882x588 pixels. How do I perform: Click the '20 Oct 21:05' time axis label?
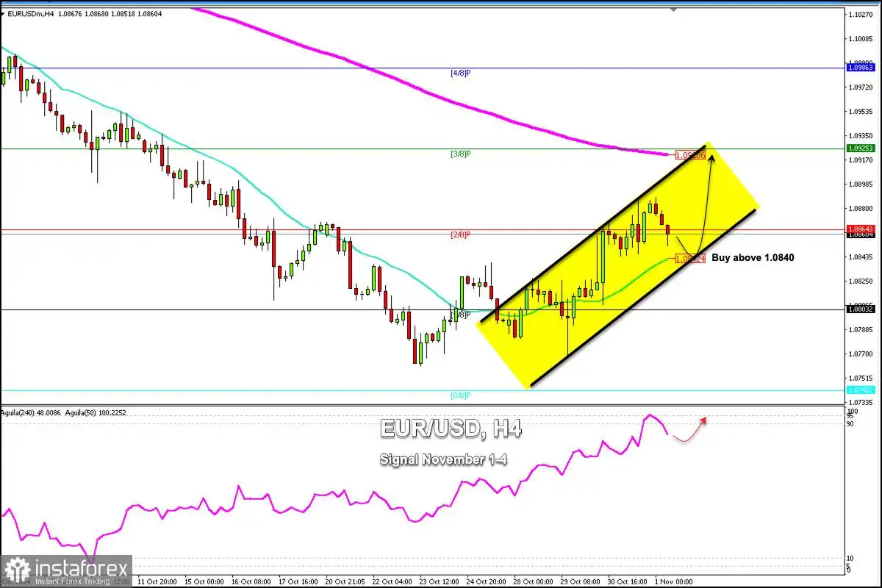tap(343, 581)
